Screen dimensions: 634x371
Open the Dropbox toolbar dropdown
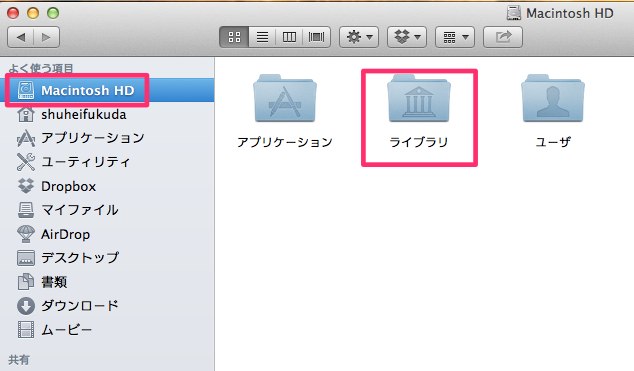click(x=407, y=37)
